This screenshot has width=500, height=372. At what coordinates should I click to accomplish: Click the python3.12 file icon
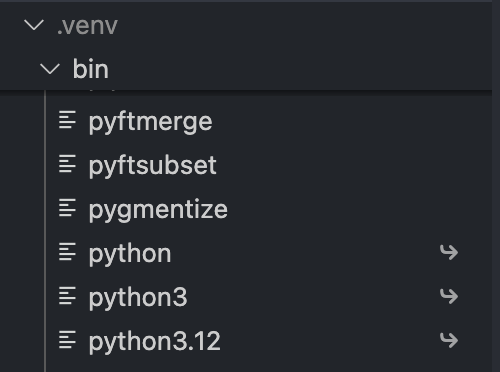click(67, 340)
